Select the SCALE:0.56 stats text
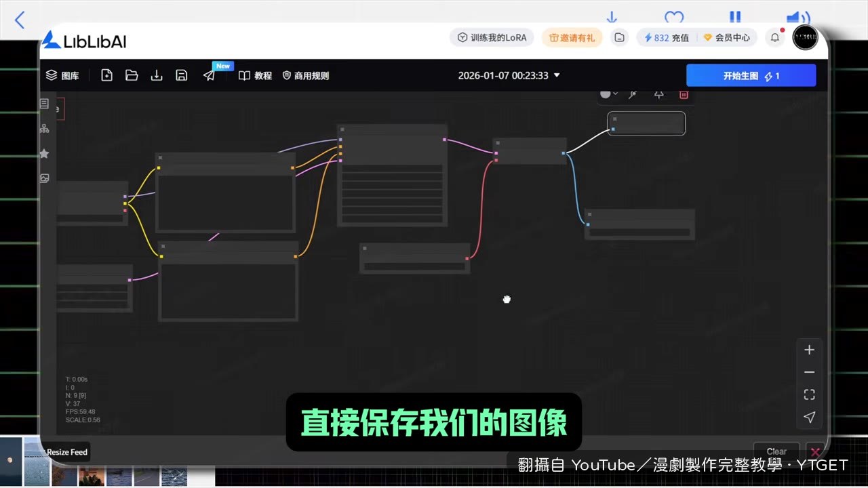868x488 pixels. 83,420
